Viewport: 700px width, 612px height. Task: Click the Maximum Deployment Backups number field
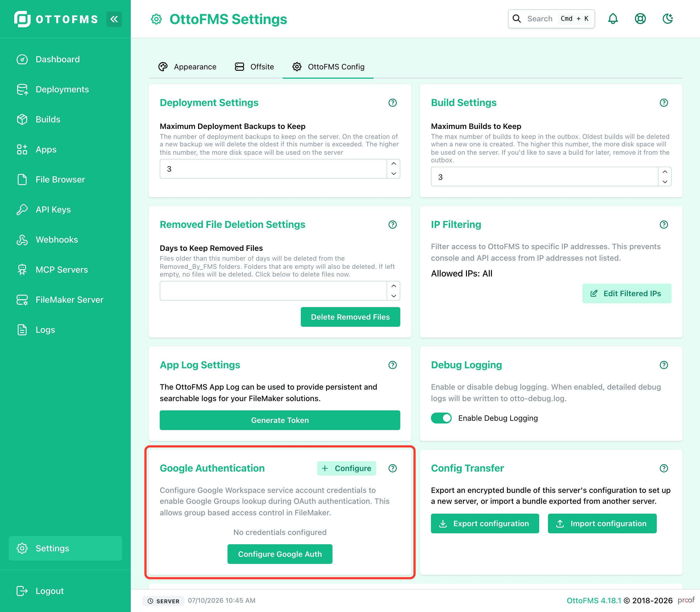tap(273, 169)
